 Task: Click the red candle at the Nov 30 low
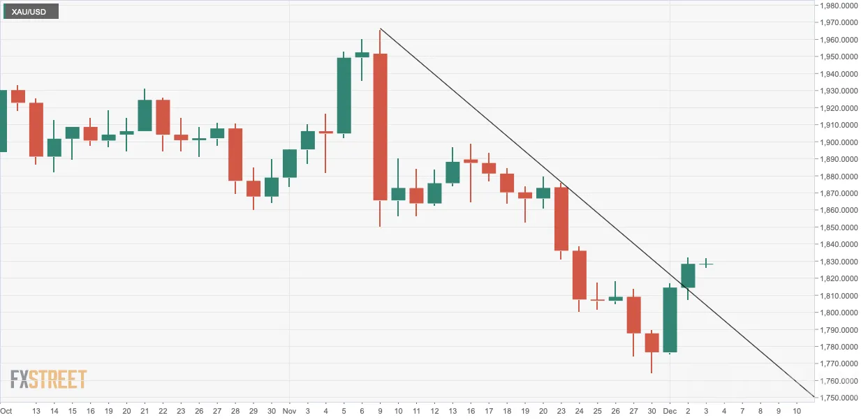click(x=652, y=343)
